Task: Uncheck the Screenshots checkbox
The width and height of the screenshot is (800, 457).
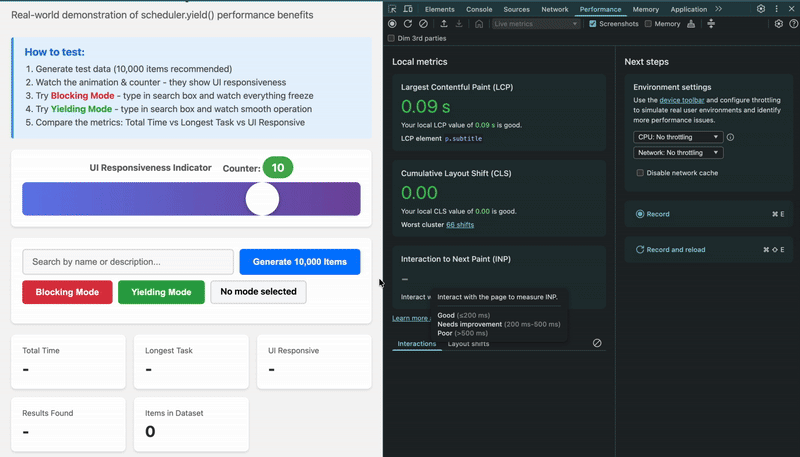Action: click(593, 23)
